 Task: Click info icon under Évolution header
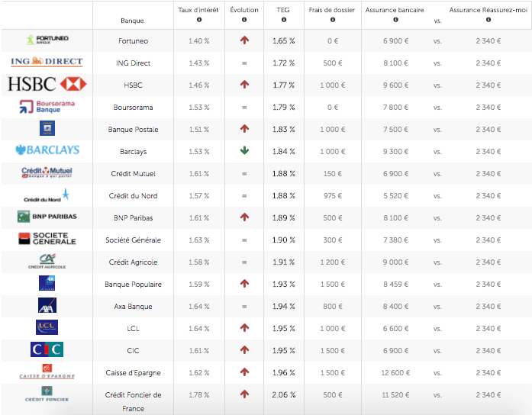coord(244,20)
